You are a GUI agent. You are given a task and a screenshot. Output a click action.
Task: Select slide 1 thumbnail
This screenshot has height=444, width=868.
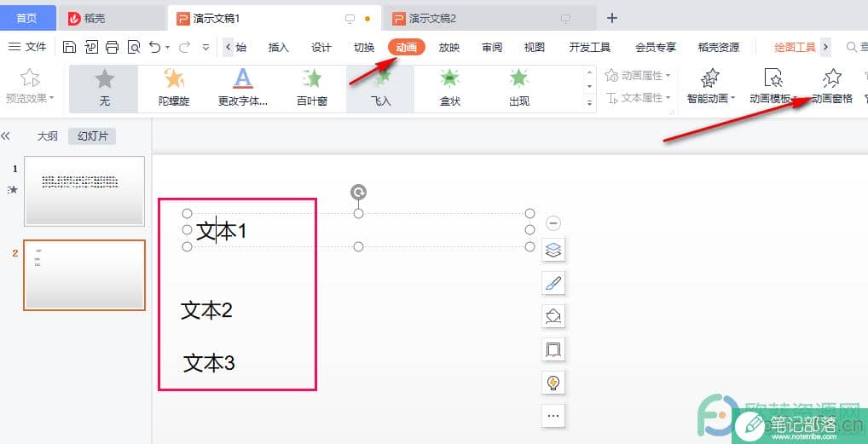click(84, 191)
